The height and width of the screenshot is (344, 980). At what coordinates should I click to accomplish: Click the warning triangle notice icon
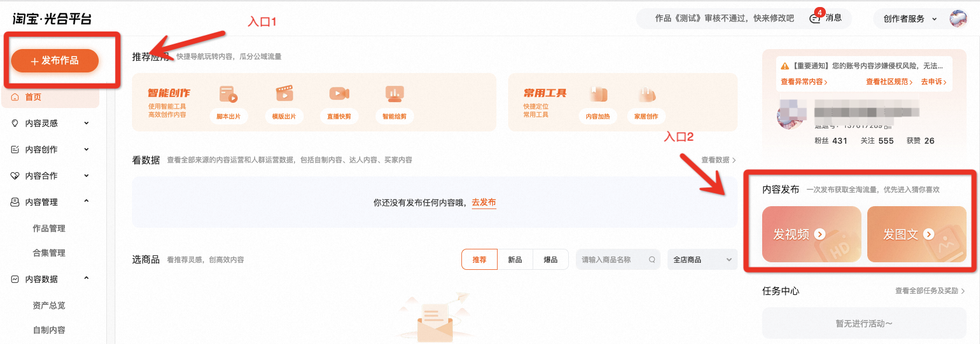(785, 66)
